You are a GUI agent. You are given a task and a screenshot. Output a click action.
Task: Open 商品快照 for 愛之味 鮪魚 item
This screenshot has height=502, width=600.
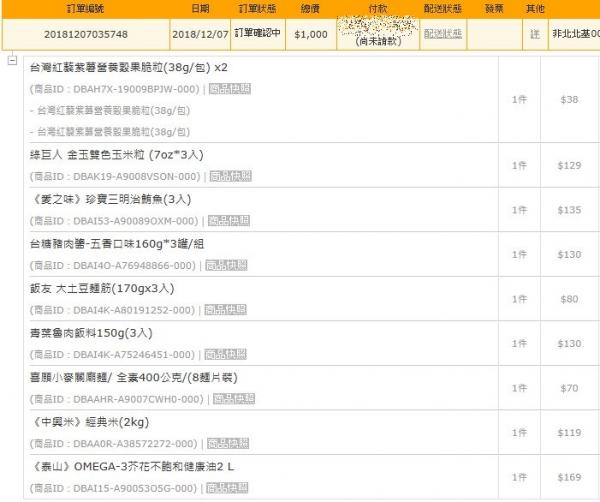click(x=229, y=221)
